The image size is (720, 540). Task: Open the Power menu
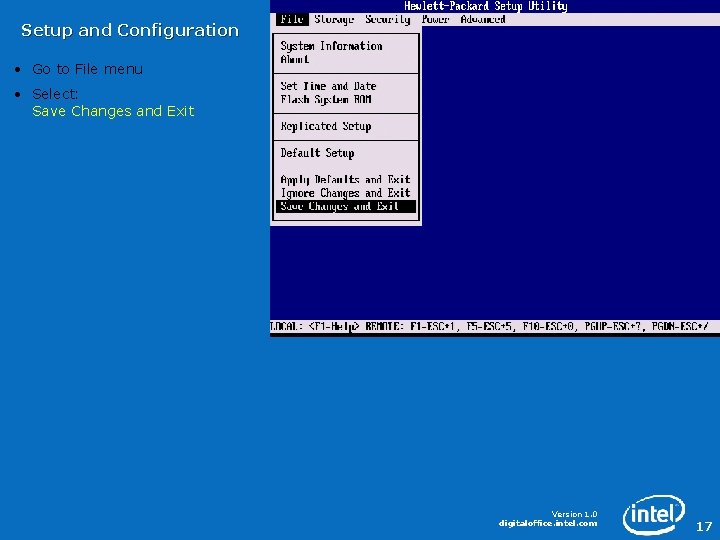(x=435, y=19)
